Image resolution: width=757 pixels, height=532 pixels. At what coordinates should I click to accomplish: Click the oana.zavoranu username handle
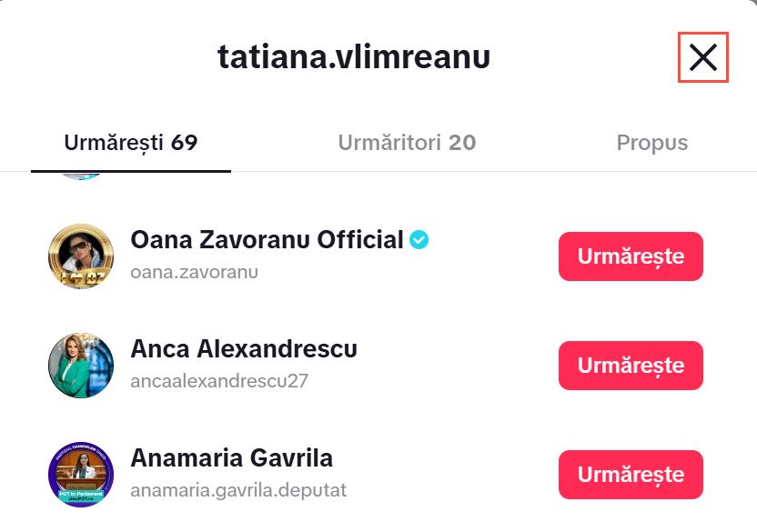pos(195,272)
